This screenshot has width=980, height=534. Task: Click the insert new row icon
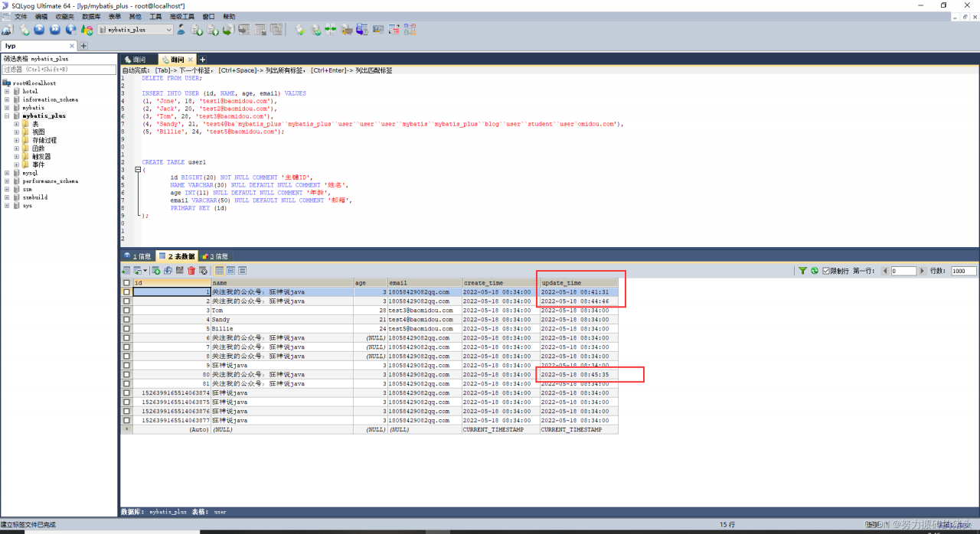[156, 271]
